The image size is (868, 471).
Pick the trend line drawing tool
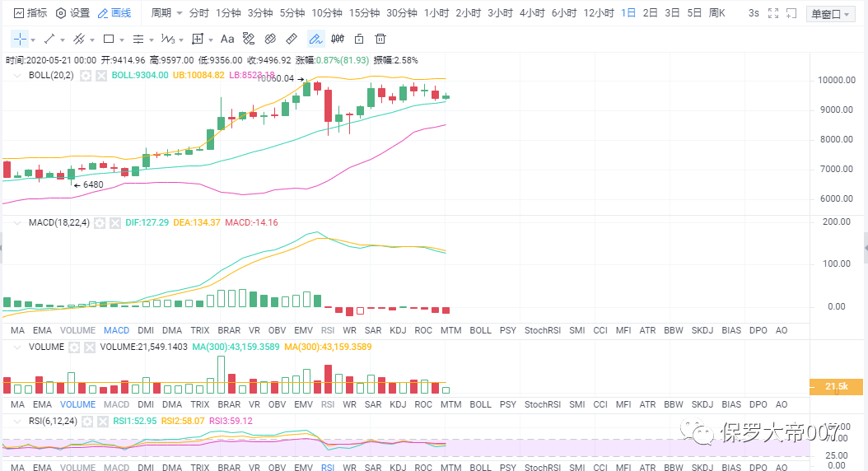49,39
